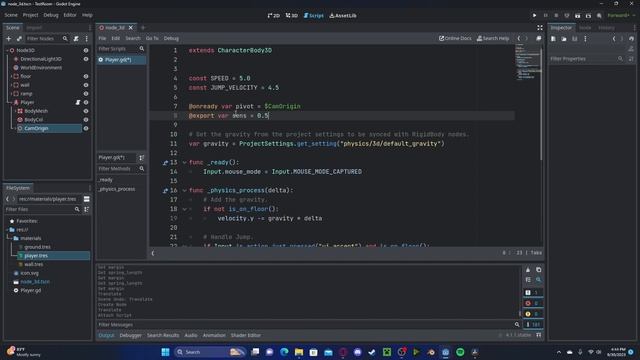Toggle alphabetical method sorting icon
The height and width of the screenshot is (360, 640).
tap(142, 158)
